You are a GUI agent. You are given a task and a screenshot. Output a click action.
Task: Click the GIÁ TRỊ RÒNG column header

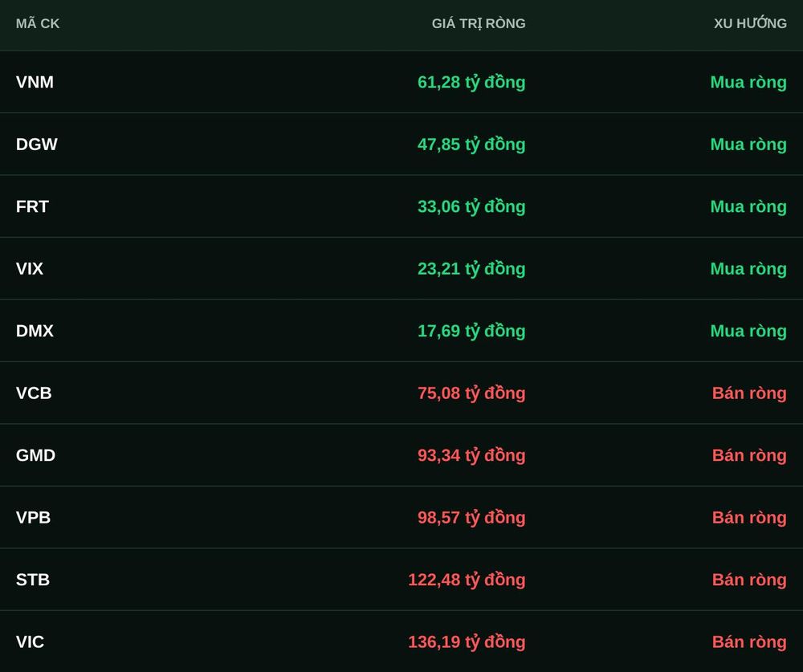479,23
